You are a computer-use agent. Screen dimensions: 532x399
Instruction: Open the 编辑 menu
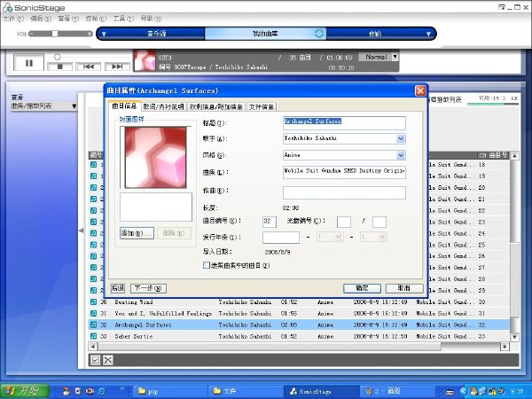(x=41, y=19)
